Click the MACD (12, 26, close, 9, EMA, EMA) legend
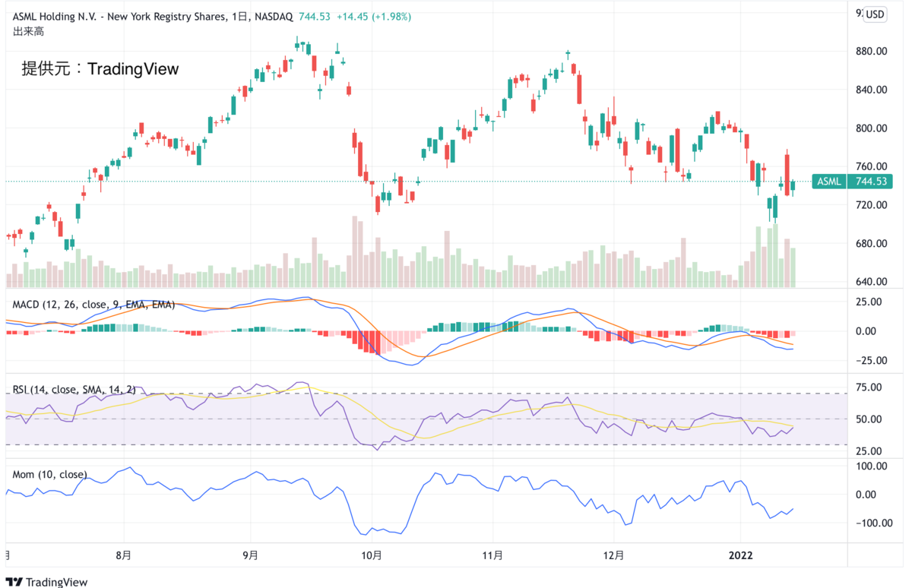The height and width of the screenshot is (588, 912). 93,305
